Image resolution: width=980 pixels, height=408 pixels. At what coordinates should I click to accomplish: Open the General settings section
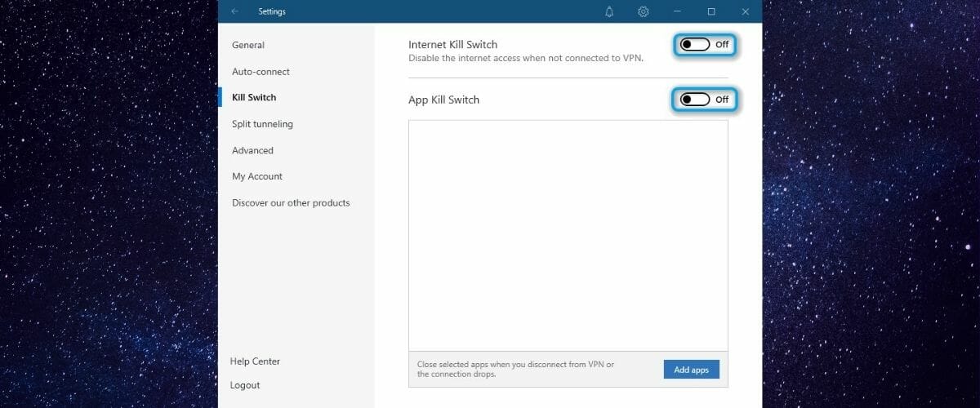pyautogui.click(x=248, y=45)
